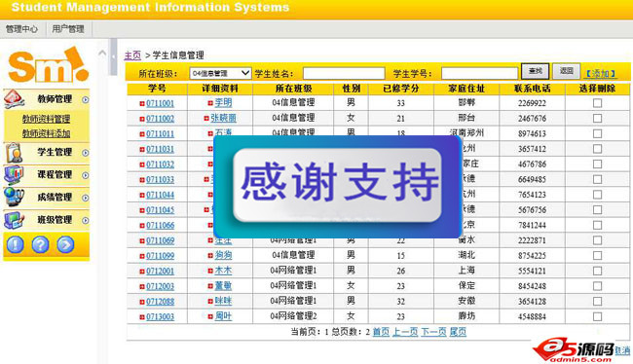
Task: Click the sidebar collapse splitter handle
Action: click(x=113, y=56)
